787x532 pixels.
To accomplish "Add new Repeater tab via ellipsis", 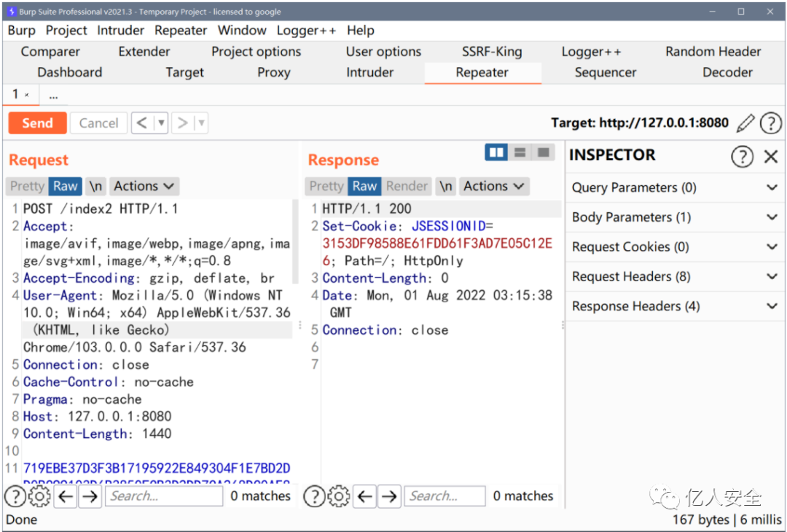I will click(53, 95).
